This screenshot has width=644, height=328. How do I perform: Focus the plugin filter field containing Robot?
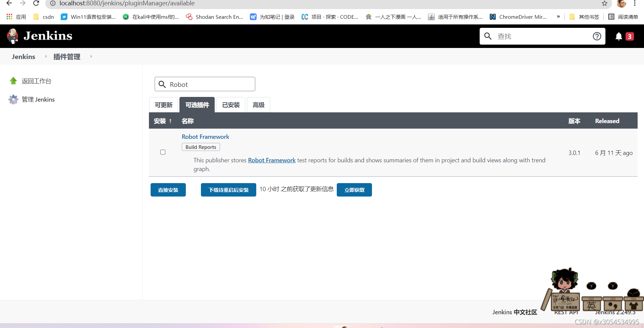click(x=205, y=84)
